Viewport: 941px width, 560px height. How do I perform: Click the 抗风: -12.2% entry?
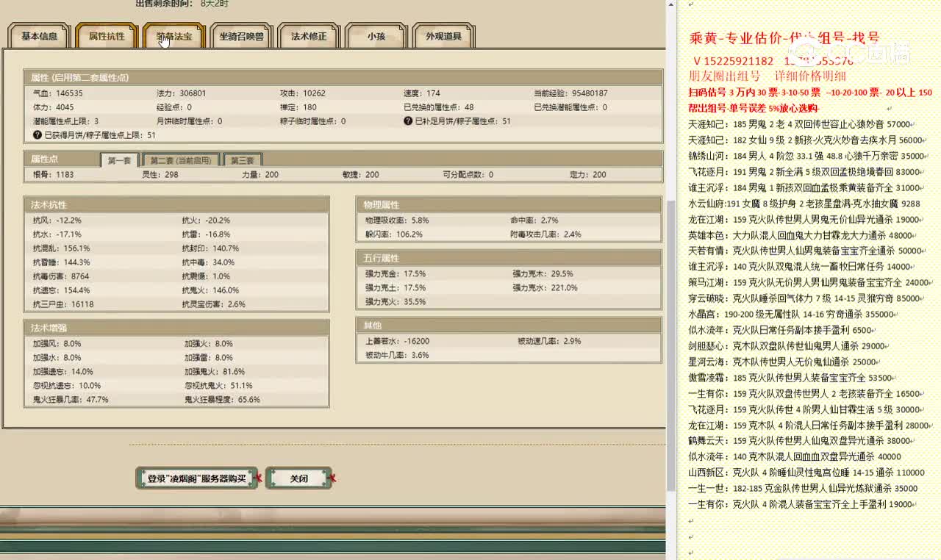tap(57, 220)
